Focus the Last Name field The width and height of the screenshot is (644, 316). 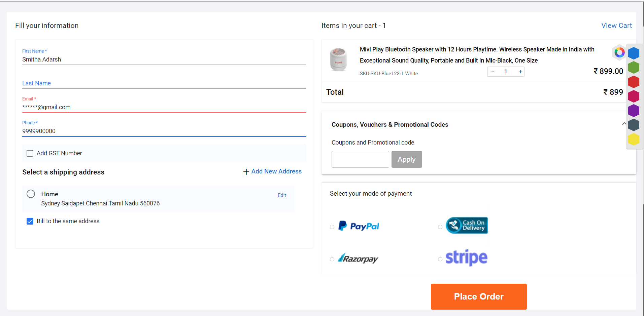[x=164, y=83]
